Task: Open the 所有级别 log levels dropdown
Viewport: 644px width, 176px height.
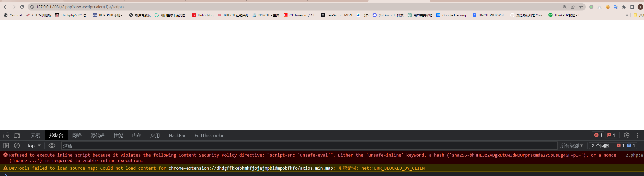Action: point(571,146)
